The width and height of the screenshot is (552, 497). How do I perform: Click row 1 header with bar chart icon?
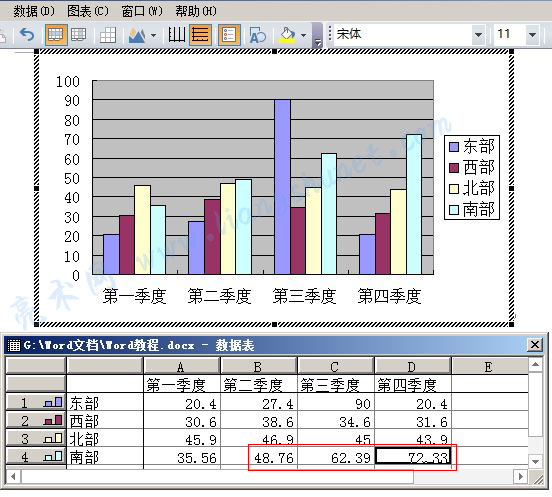(x=36, y=402)
